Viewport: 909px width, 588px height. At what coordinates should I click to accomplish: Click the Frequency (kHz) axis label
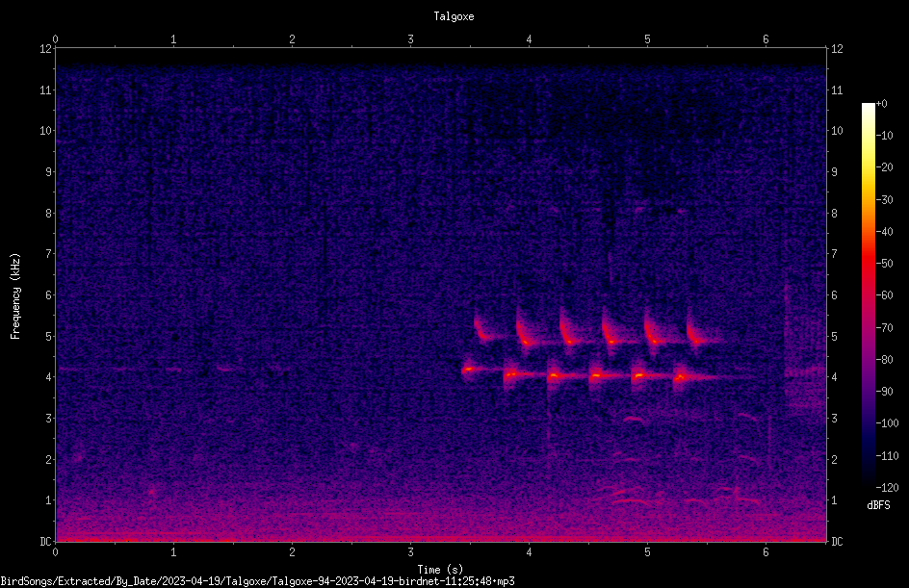15,296
